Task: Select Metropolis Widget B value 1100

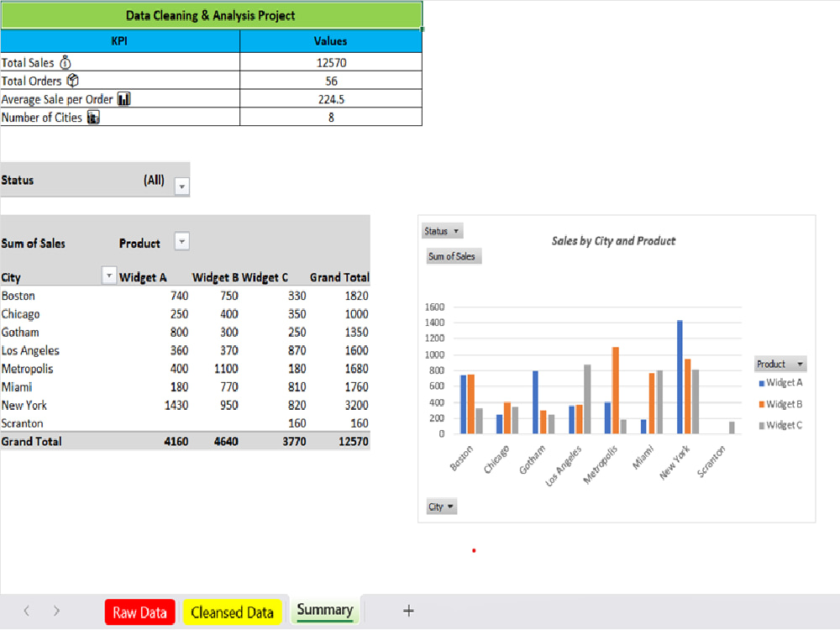Action: (225, 369)
